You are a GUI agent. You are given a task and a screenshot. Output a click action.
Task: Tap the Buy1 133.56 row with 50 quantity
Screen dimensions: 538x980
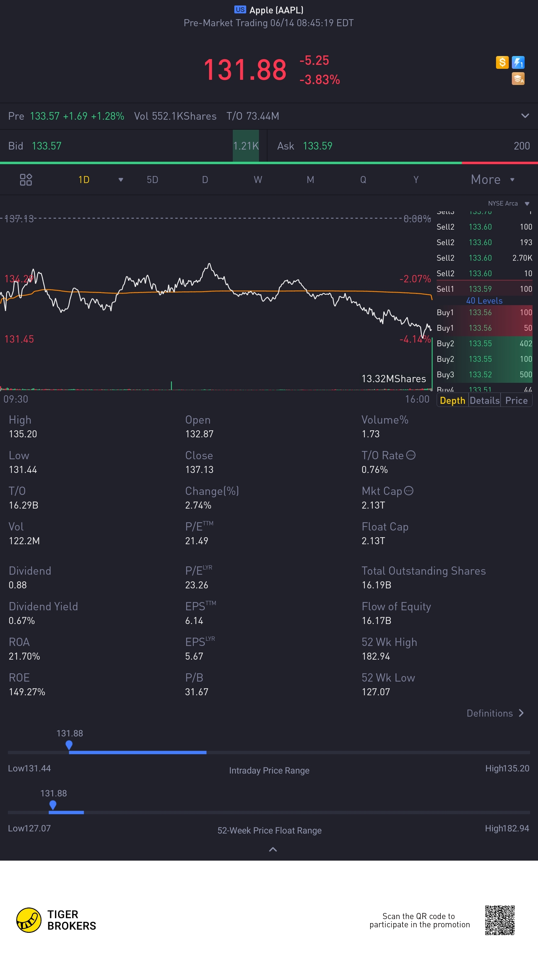coord(484,328)
